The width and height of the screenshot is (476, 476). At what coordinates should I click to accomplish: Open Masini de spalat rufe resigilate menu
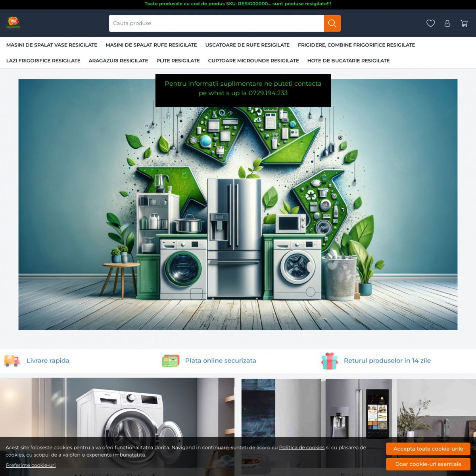pos(151,45)
